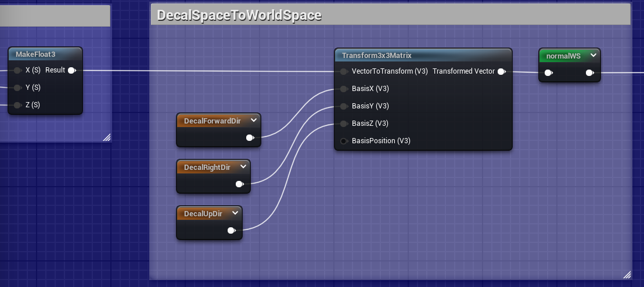644x287 pixels.
Task: Select the DecalSpaceToWorldSpace comment header
Action: point(391,14)
